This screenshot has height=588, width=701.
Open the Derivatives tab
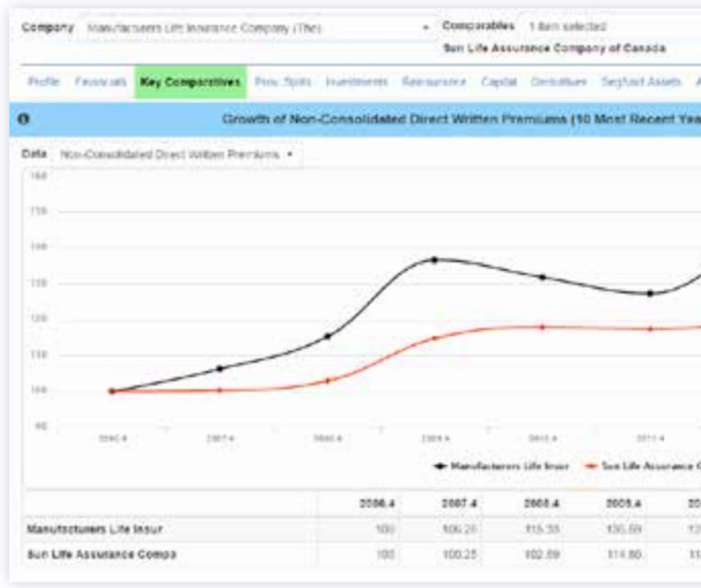[559, 82]
